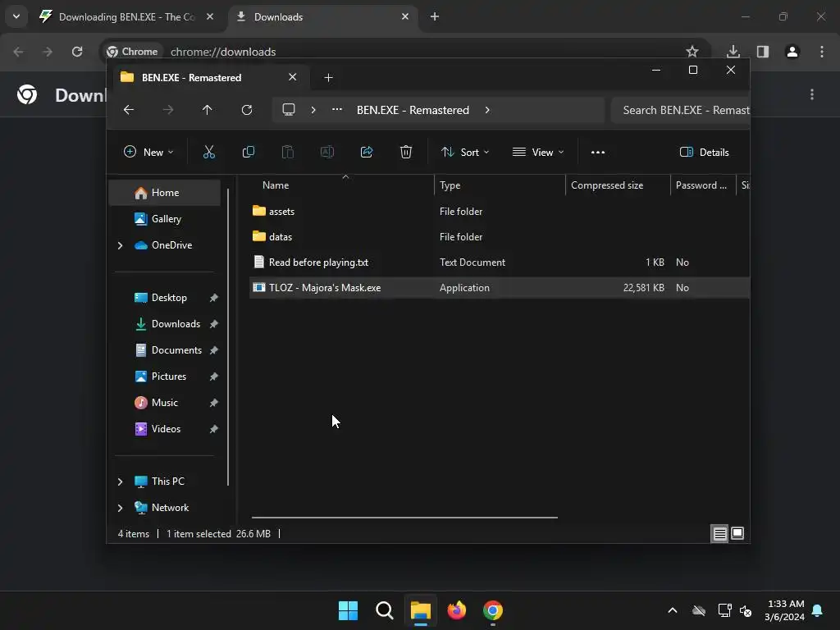Reload the Chrome downloads page
The width and height of the screenshot is (840, 630).
pyautogui.click(x=77, y=52)
